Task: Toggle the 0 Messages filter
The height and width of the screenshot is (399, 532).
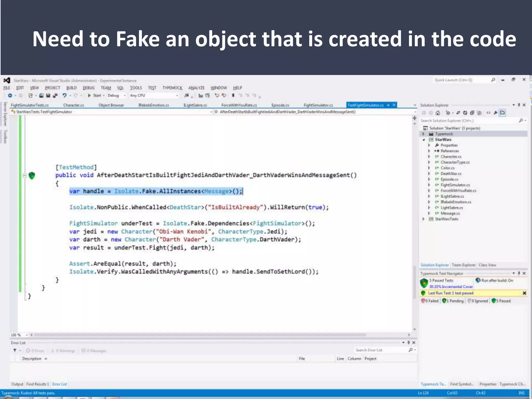Action: pos(94,351)
